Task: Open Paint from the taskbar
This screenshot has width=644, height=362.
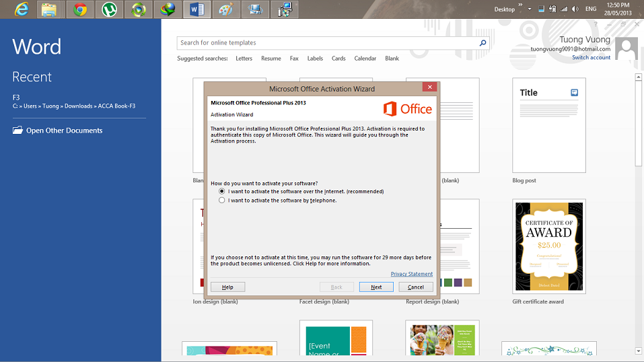Action: [226, 9]
